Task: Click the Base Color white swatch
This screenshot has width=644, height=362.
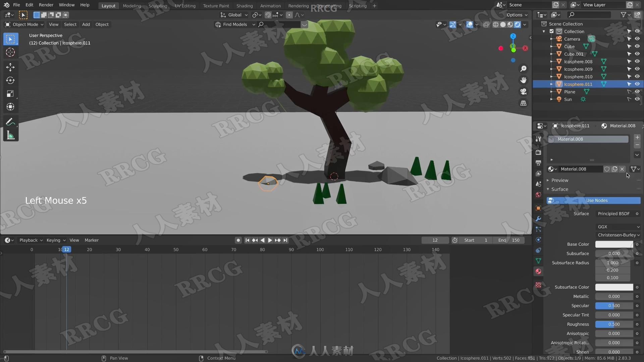Action: (x=614, y=244)
